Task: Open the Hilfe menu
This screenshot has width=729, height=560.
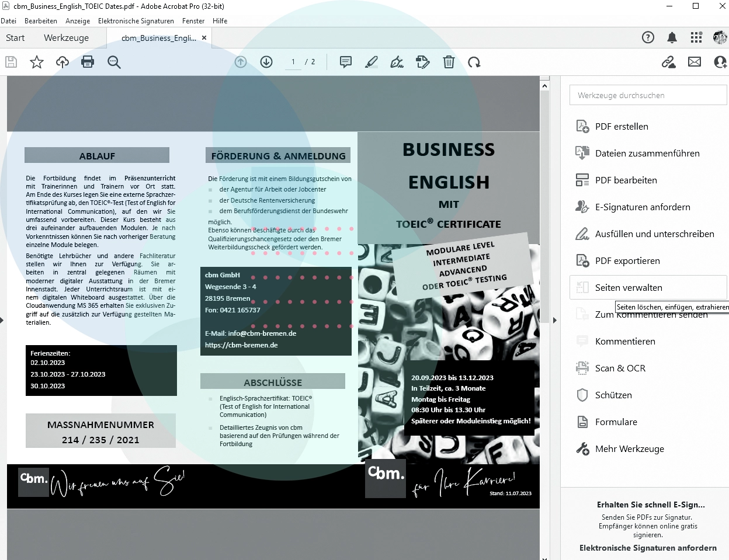Action: (x=220, y=21)
